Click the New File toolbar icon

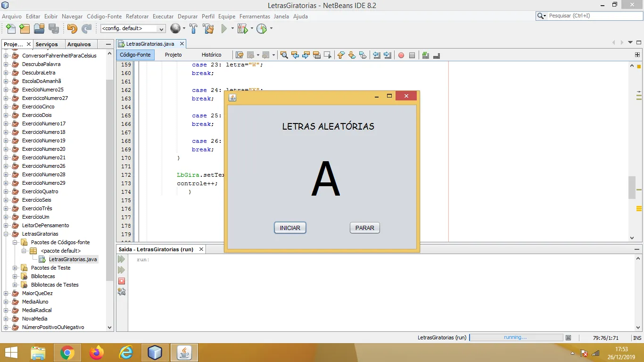pos(10,29)
